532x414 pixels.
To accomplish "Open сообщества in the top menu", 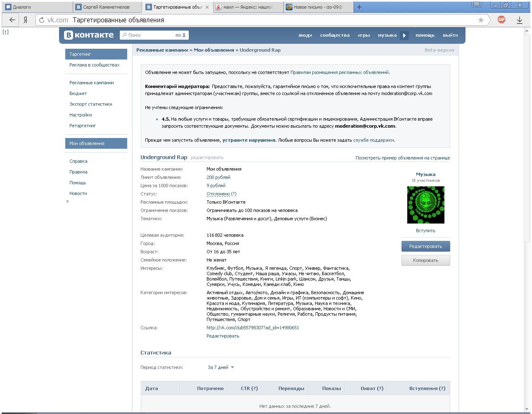I will tap(335, 35).
